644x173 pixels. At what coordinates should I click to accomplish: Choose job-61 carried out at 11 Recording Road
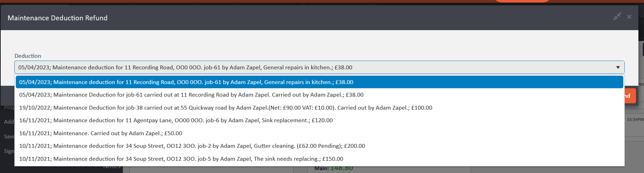point(191,95)
